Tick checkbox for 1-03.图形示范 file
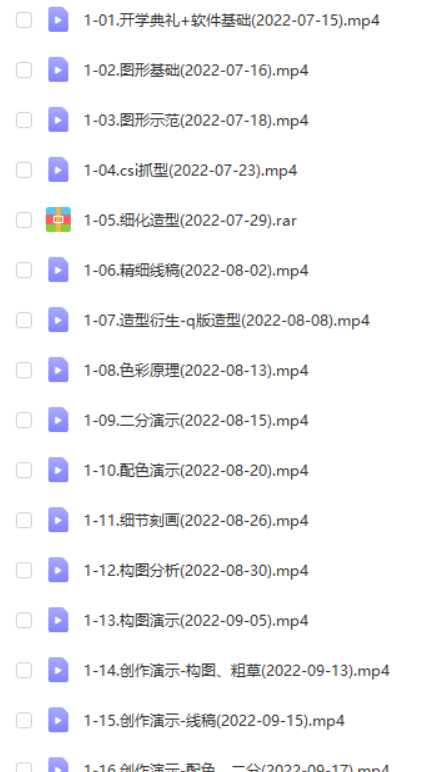This screenshot has width=446, height=772. click(x=24, y=120)
